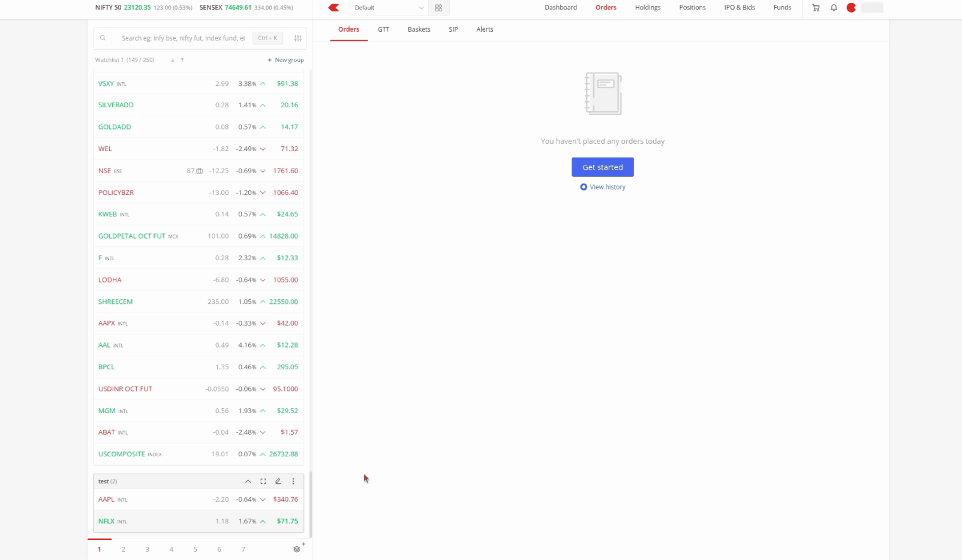Click the stacked layers icon to add a watchlist
This screenshot has width=962, height=560.
(x=297, y=549)
